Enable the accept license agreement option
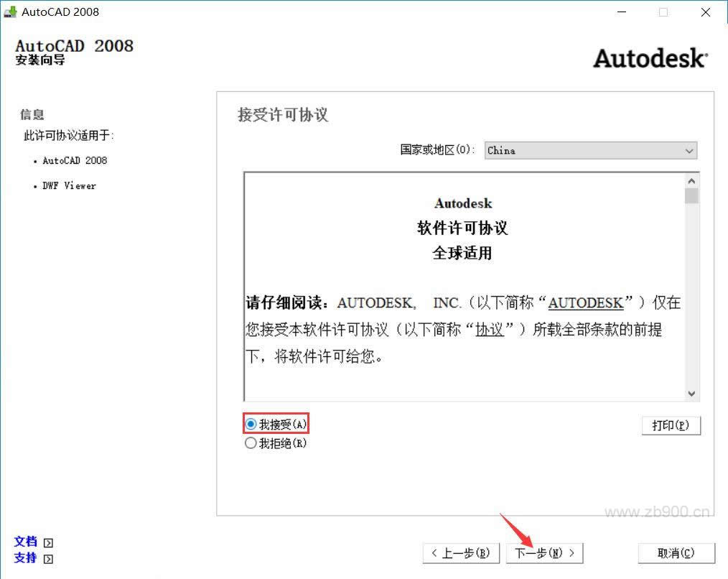 point(250,424)
